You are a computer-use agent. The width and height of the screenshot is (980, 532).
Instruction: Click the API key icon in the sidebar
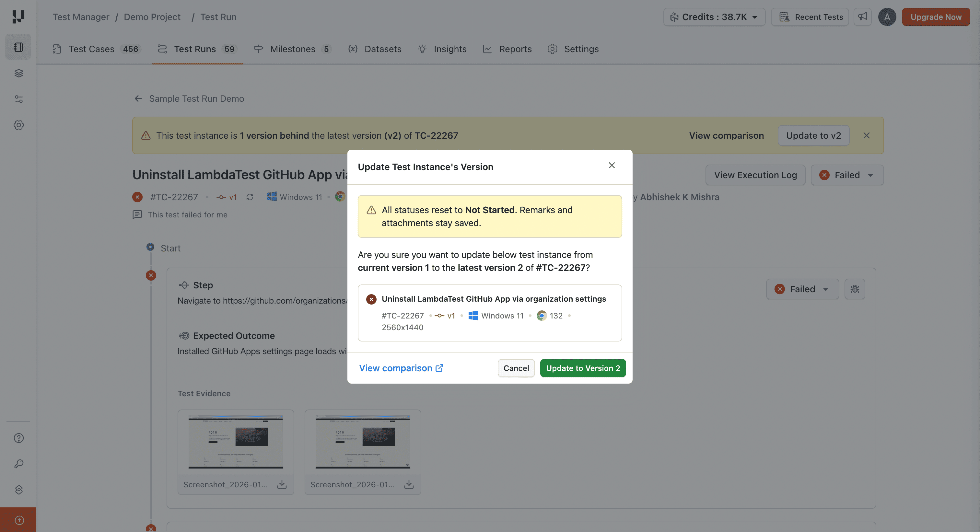click(19, 464)
